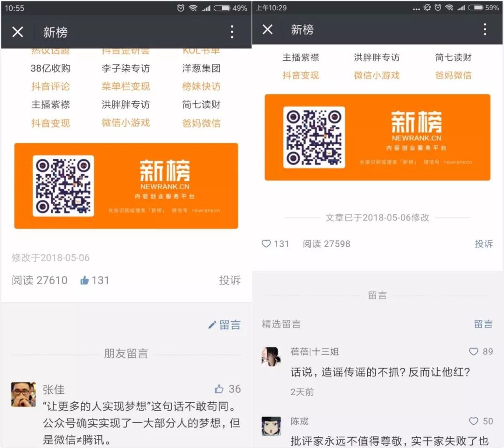Image resolution: width=504 pixels, height=448 pixels.
Task: Tap Wi-Fi icon in right status bar
Action: click(449, 8)
